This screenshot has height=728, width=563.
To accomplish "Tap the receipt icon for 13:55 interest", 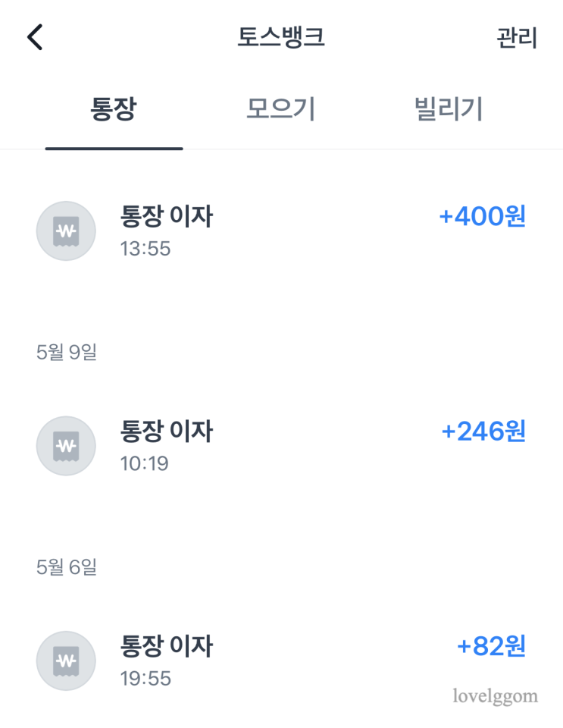I will click(x=66, y=231).
